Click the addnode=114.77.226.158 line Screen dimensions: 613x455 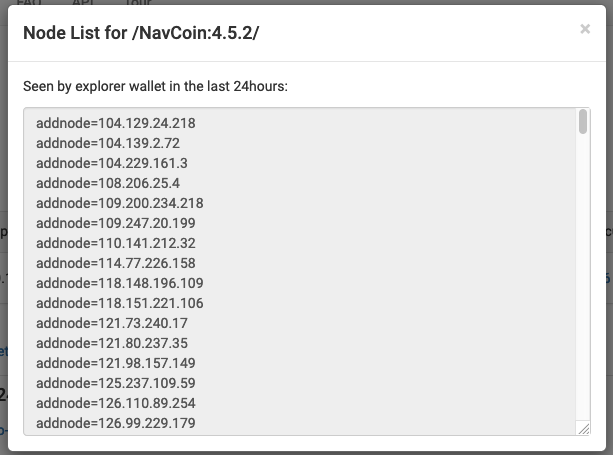[116, 263]
